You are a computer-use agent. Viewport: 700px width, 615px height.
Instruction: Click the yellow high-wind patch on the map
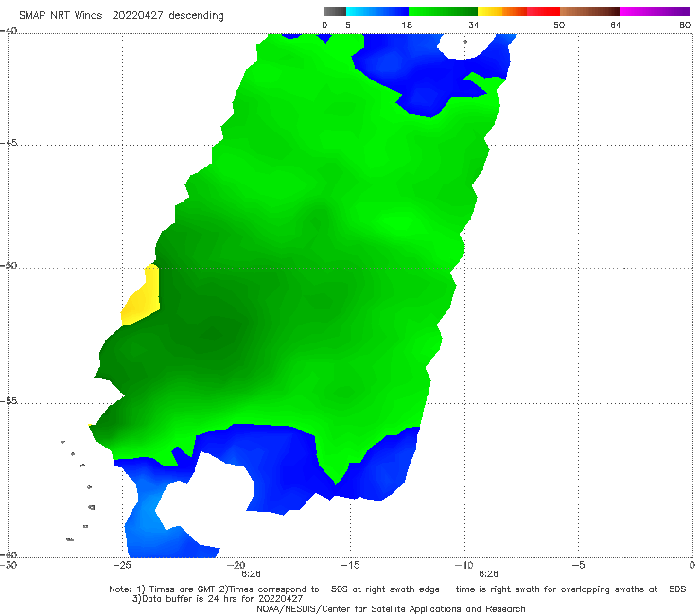pyautogui.click(x=142, y=298)
